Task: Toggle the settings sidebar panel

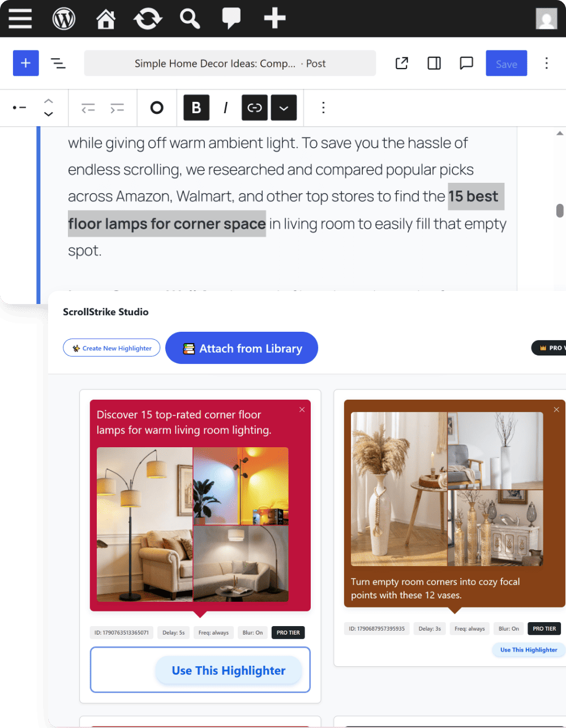Action: (x=434, y=63)
